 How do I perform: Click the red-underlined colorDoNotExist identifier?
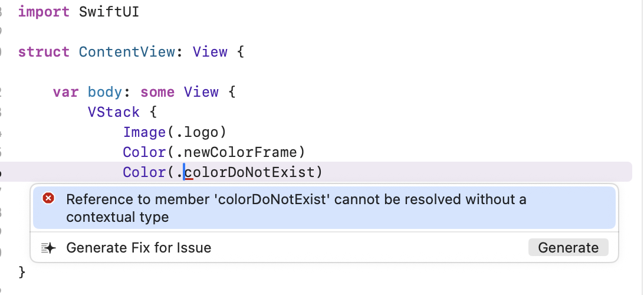pyautogui.click(x=249, y=172)
